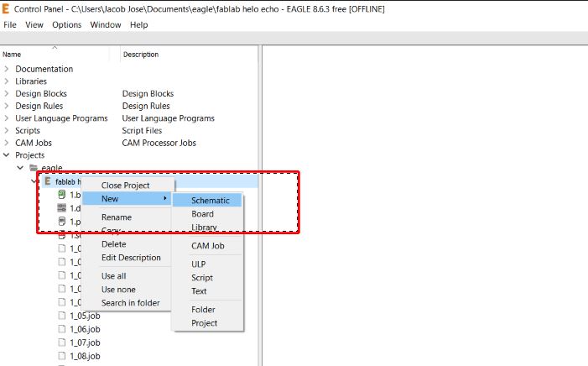Collapse the Projects tree node
Viewport: 588px width, 366px height.
coord(7,155)
